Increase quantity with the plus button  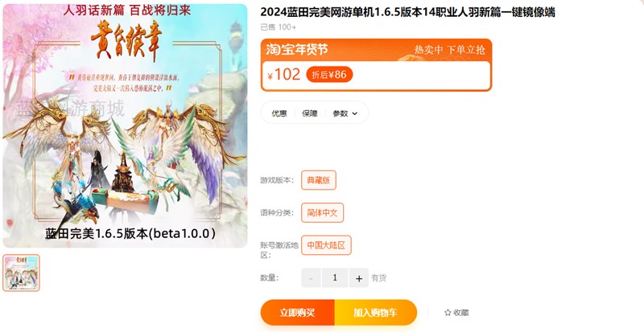tap(359, 278)
